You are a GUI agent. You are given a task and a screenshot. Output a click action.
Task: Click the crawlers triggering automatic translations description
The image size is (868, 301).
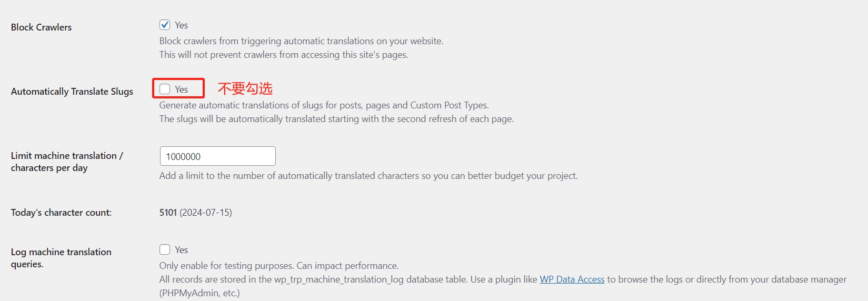click(x=301, y=41)
